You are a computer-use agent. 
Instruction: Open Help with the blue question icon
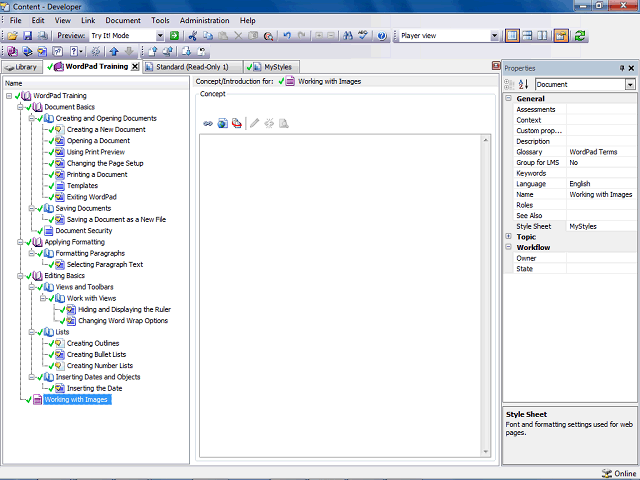tap(382, 36)
